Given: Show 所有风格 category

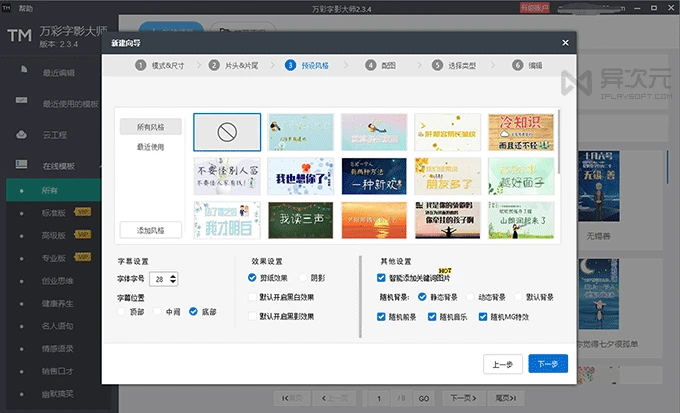Looking at the screenshot, I should (150, 127).
